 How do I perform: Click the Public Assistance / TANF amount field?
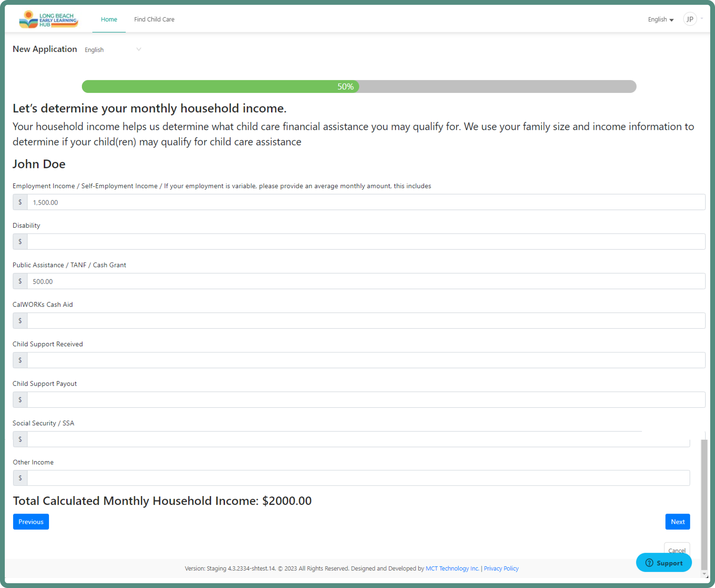pyautogui.click(x=366, y=281)
